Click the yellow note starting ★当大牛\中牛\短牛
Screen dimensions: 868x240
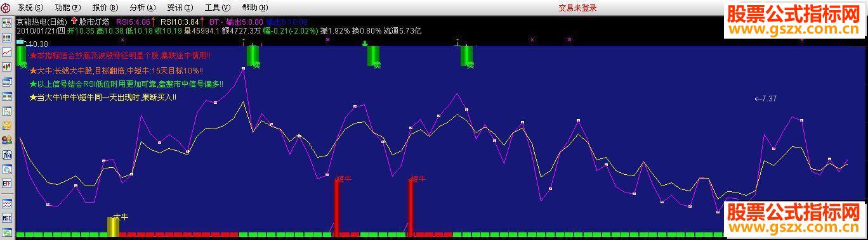pos(103,98)
